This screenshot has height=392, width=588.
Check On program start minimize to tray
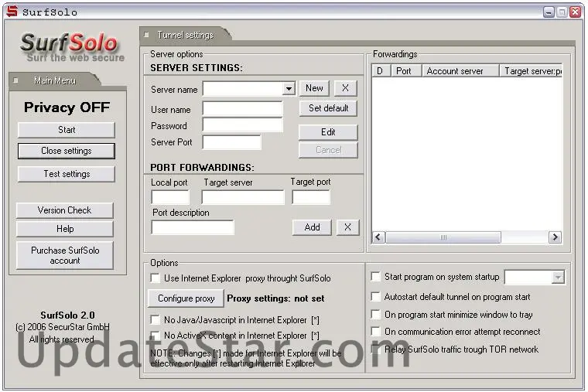[x=375, y=315]
